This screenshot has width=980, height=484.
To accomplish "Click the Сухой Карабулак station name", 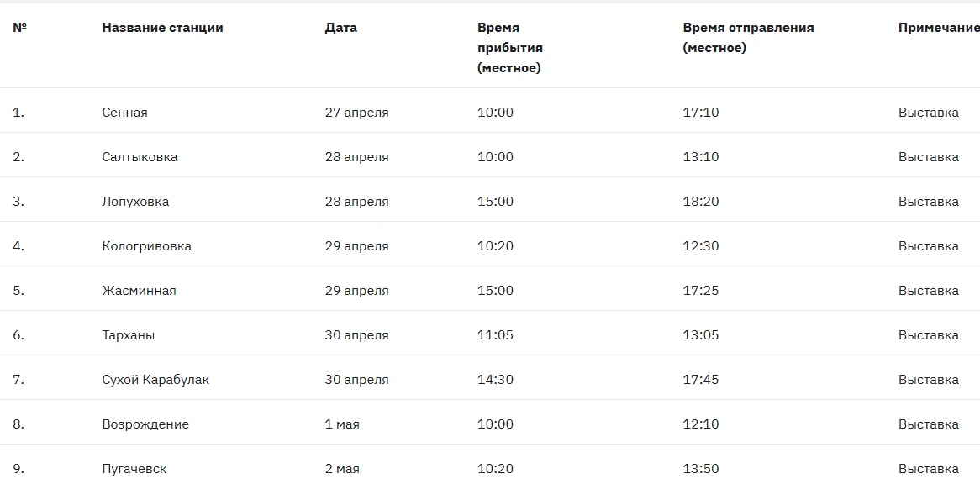I will point(155,380).
